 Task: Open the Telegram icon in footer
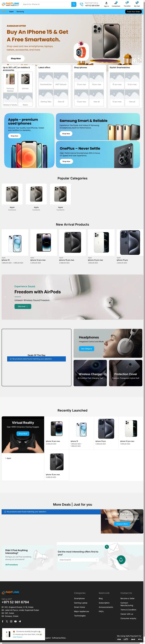click(x=20, y=621)
